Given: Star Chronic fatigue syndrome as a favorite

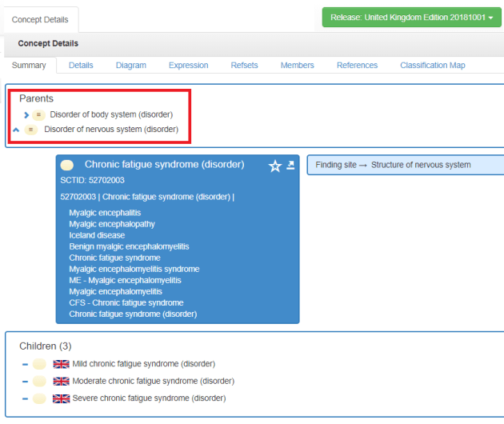Looking at the screenshot, I should click(x=274, y=166).
